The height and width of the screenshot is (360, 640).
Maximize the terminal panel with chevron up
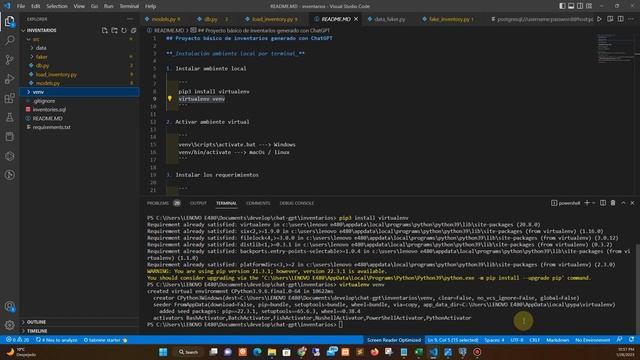(623, 203)
